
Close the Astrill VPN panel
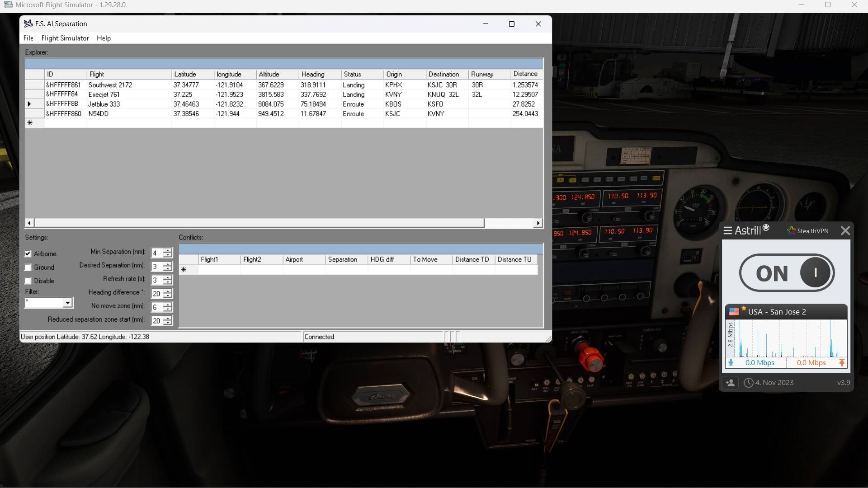tap(845, 231)
